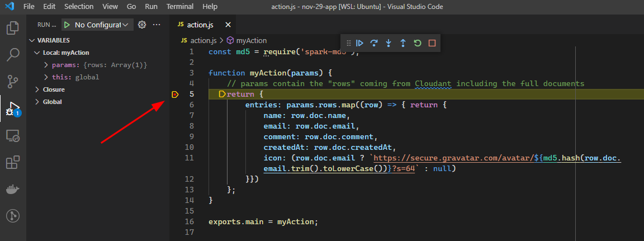Open the Edit menu

(49, 7)
